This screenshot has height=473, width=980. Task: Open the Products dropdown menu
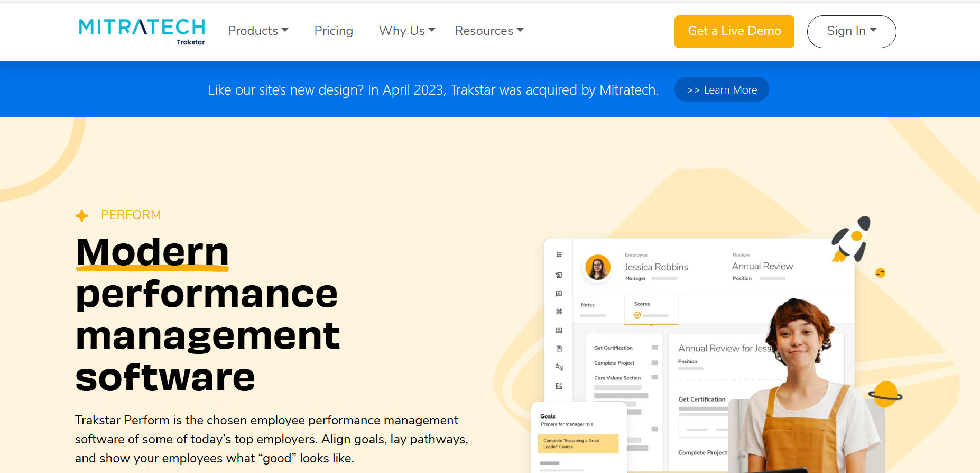click(x=258, y=31)
